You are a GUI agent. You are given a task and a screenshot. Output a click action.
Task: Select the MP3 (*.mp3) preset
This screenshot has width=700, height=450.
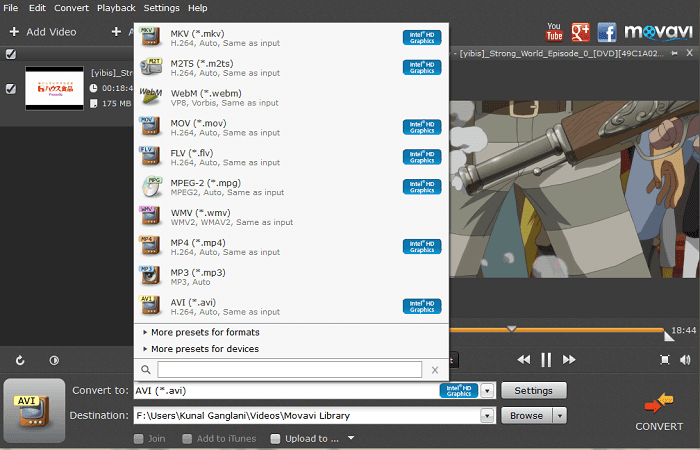291,276
